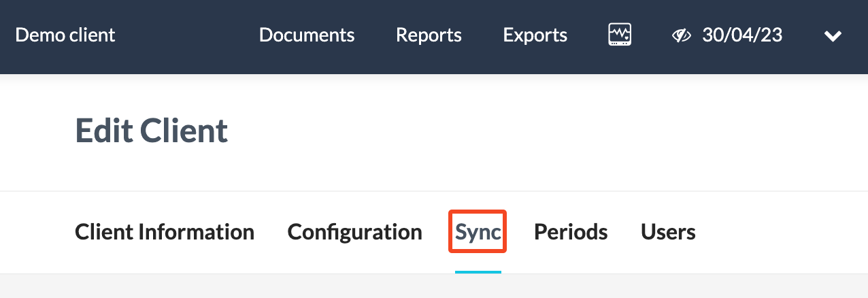Click the slash across the eye icon
The image size is (868, 298).
tap(682, 35)
